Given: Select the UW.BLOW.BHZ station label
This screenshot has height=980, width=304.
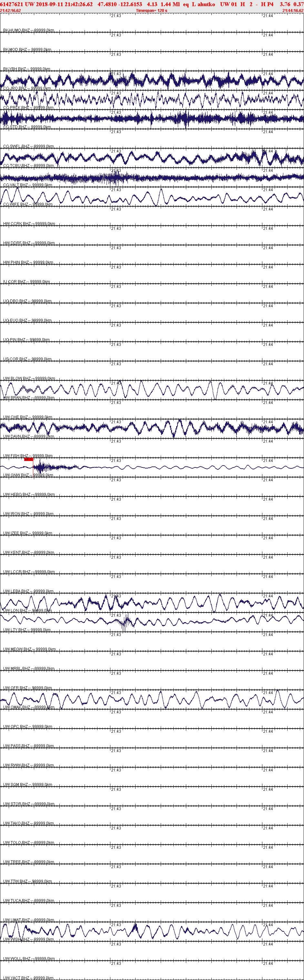Looking at the screenshot, I should coord(29,378).
